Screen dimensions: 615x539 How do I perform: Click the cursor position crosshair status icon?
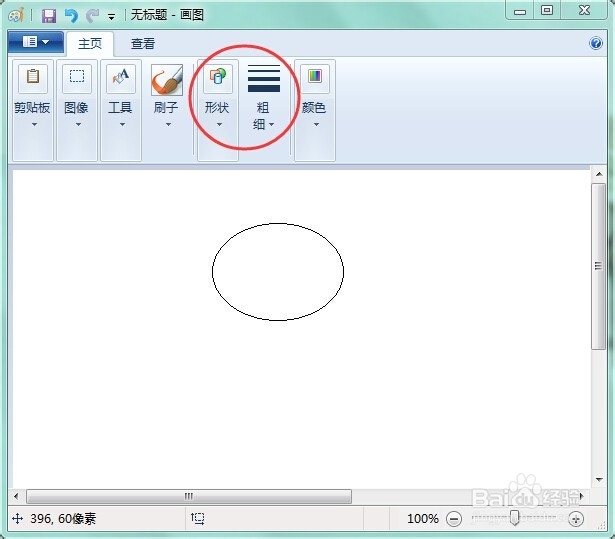coord(17,519)
